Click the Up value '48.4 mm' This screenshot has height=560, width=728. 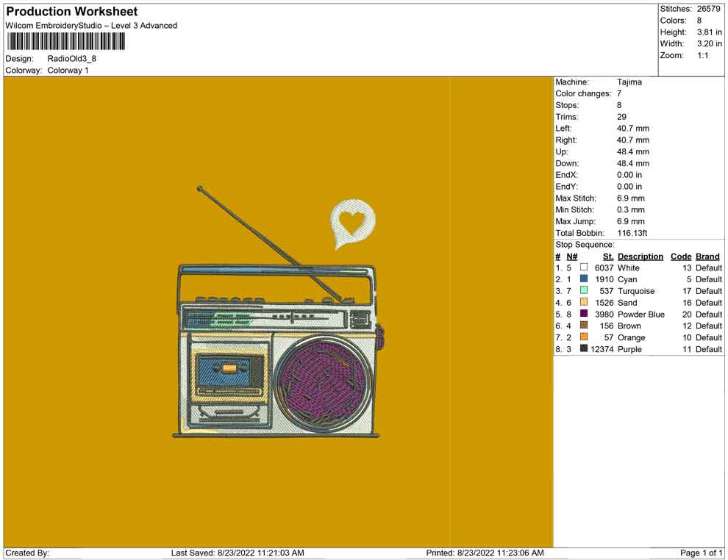coord(633,151)
